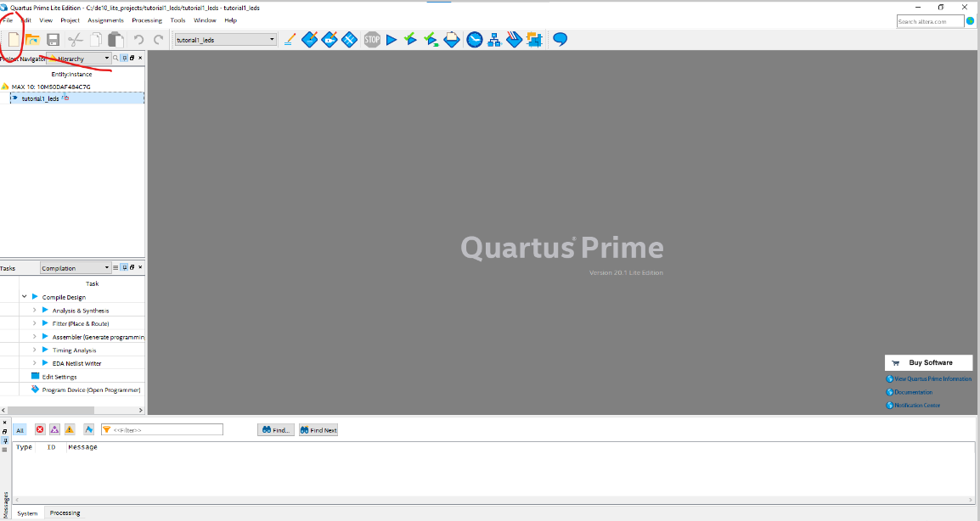Start Compilation with the blue play icon
The width and height of the screenshot is (980, 521).
[391, 40]
